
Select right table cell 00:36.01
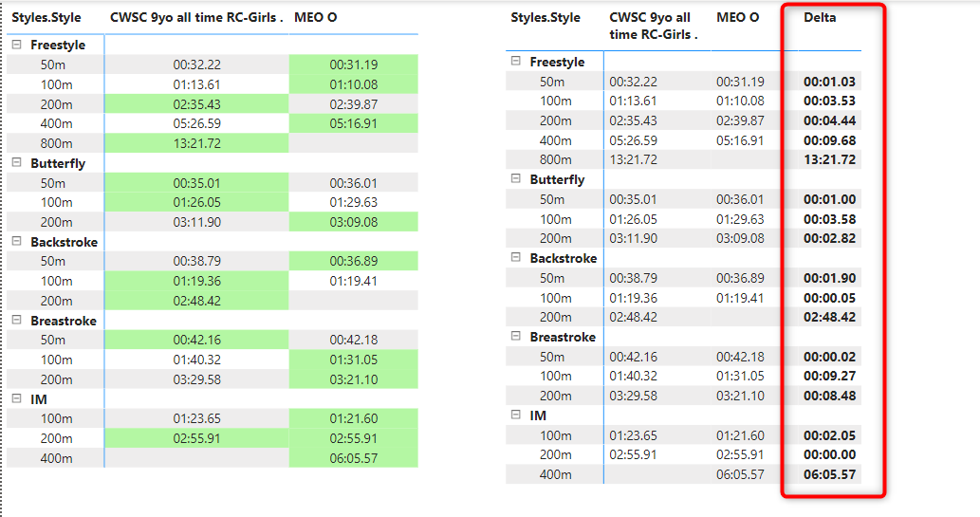click(x=740, y=199)
